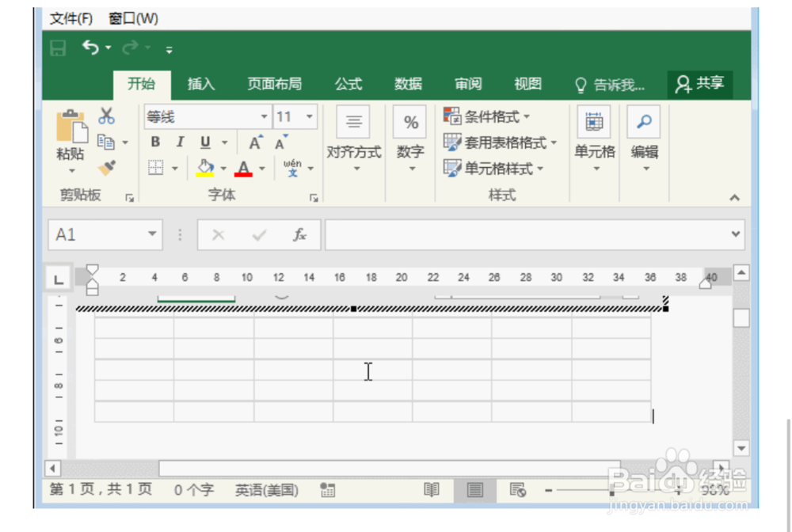Open the 文件(F) menu
This screenshot has height=532, width=792.
tap(71, 19)
